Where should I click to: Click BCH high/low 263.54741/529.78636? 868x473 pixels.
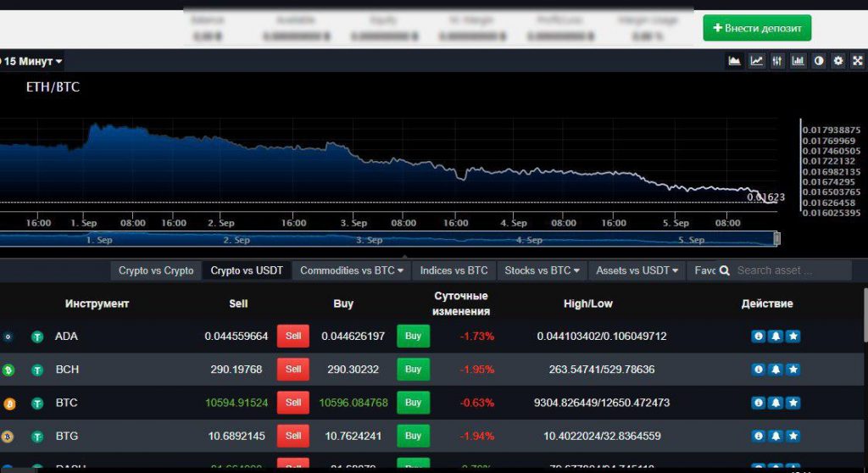[x=602, y=370]
